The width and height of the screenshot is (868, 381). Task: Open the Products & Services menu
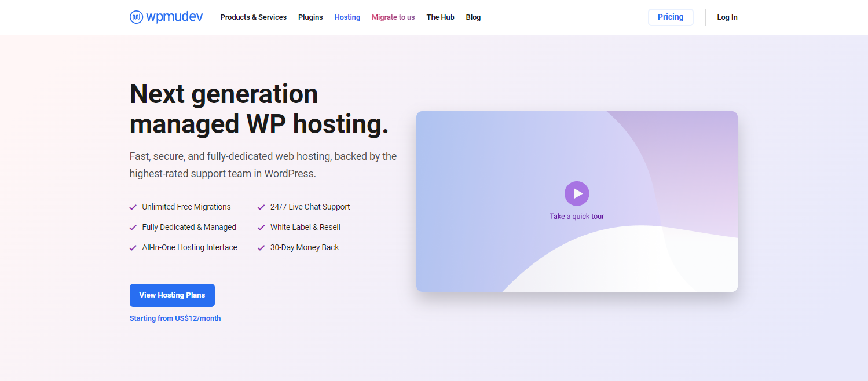(x=254, y=17)
